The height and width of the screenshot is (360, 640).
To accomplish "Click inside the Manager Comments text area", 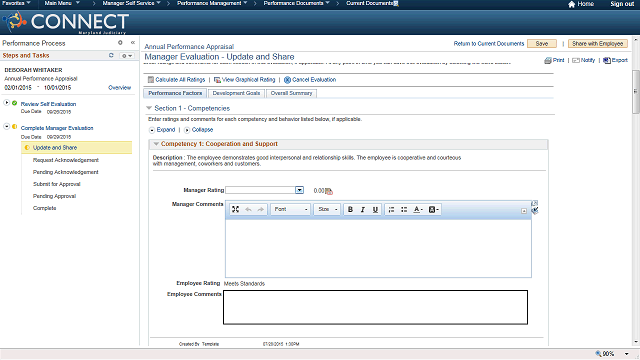I will 378,248.
